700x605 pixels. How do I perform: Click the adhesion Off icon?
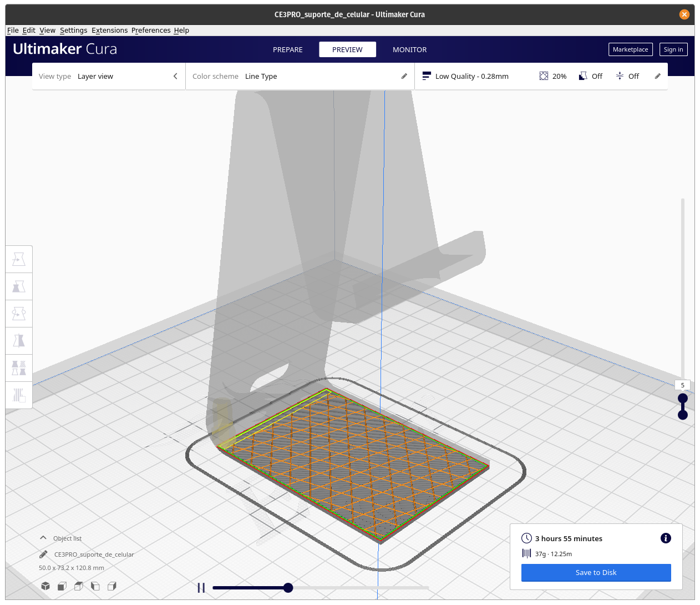tap(620, 76)
